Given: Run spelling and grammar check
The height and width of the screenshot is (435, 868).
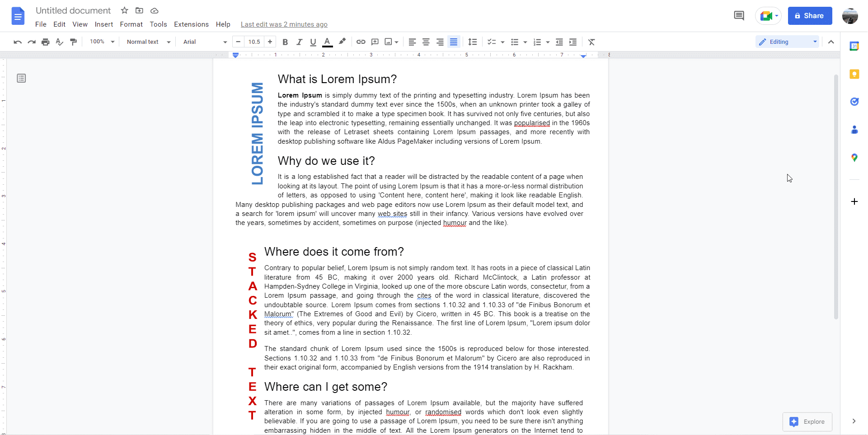Looking at the screenshot, I should click(59, 42).
